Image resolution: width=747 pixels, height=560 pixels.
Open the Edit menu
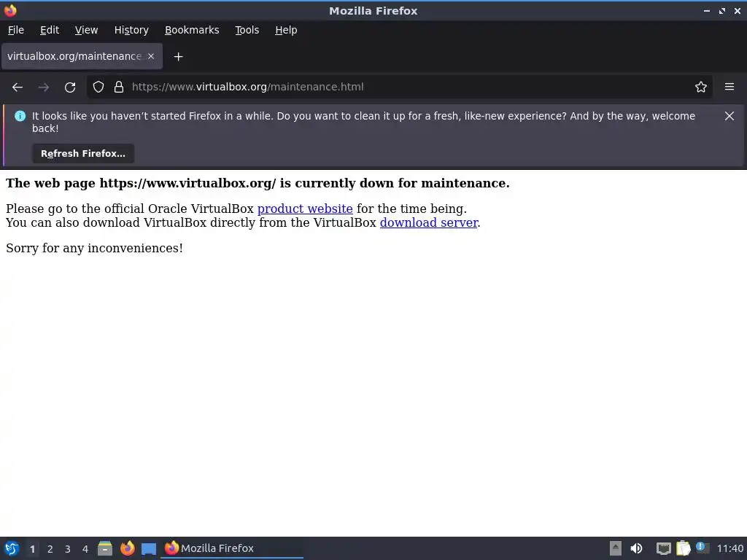(50, 30)
